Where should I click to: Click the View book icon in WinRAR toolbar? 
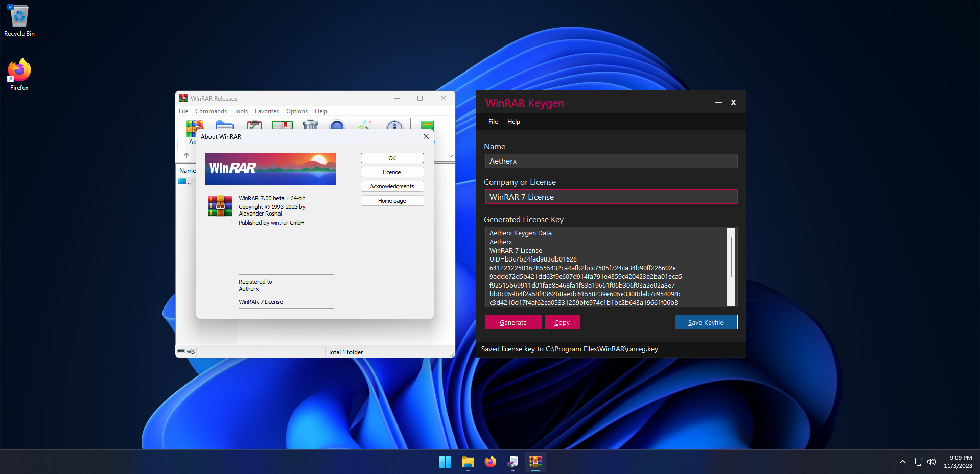(x=283, y=125)
